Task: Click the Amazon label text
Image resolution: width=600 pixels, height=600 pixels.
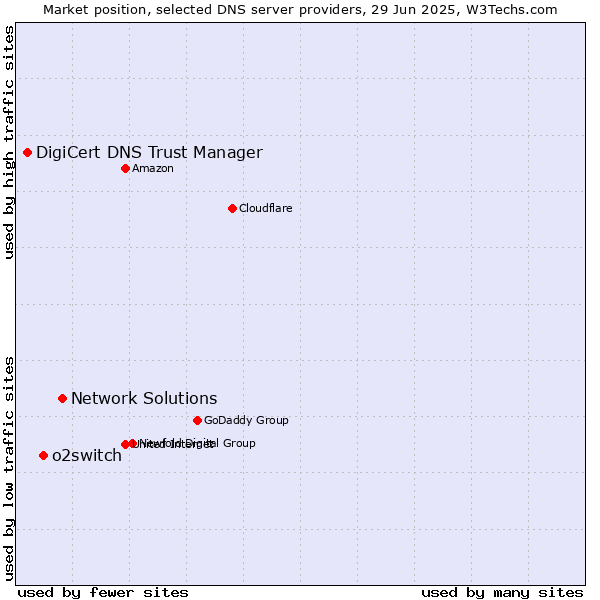Action: pyautogui.click(x=153, y=169)
